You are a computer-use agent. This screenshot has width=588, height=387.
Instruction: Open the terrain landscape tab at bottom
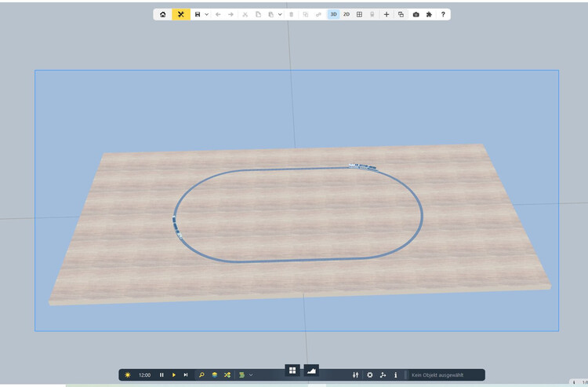coord(311,370)
